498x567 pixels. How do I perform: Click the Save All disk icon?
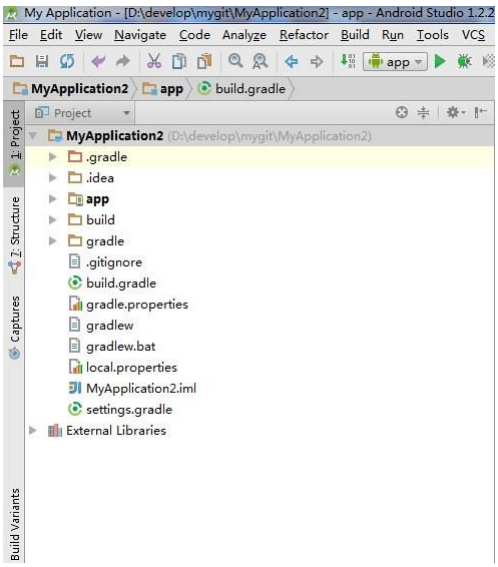pos(42,61)
